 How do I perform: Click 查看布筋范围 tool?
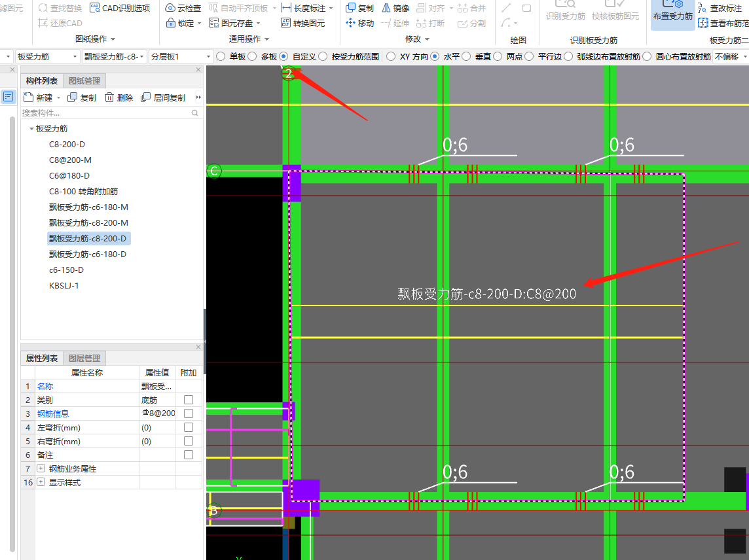(723, 23)
